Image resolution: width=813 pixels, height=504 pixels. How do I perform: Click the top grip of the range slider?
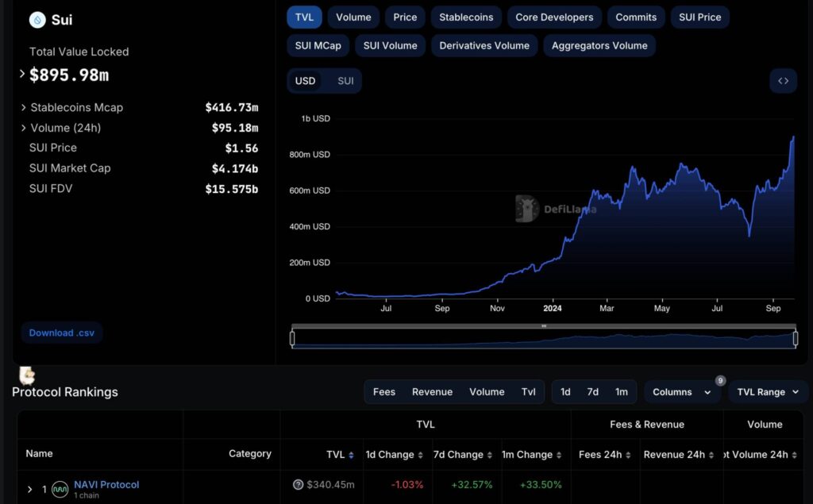tap(543, 326)
